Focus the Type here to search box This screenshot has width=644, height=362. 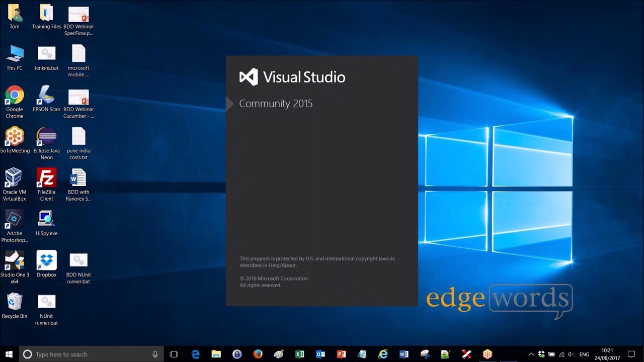(91, 354)
